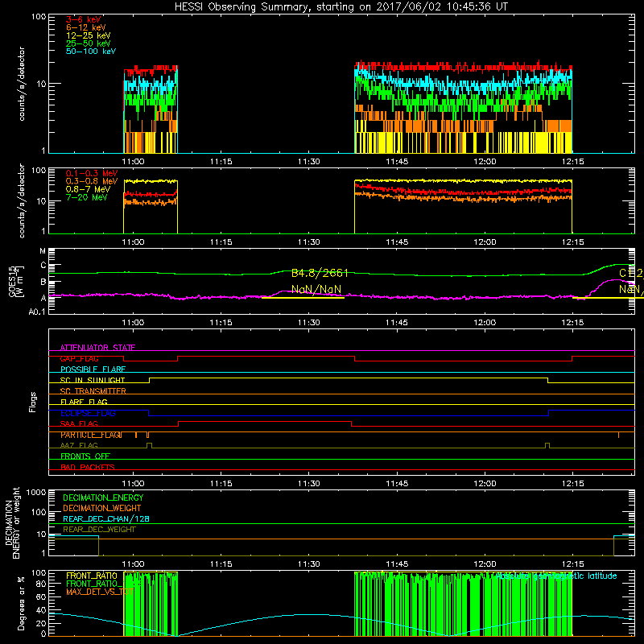Click the SAA_FLAG label
Image resolution: width=644 pixels, height=644 pixels.
pos(79,423)
